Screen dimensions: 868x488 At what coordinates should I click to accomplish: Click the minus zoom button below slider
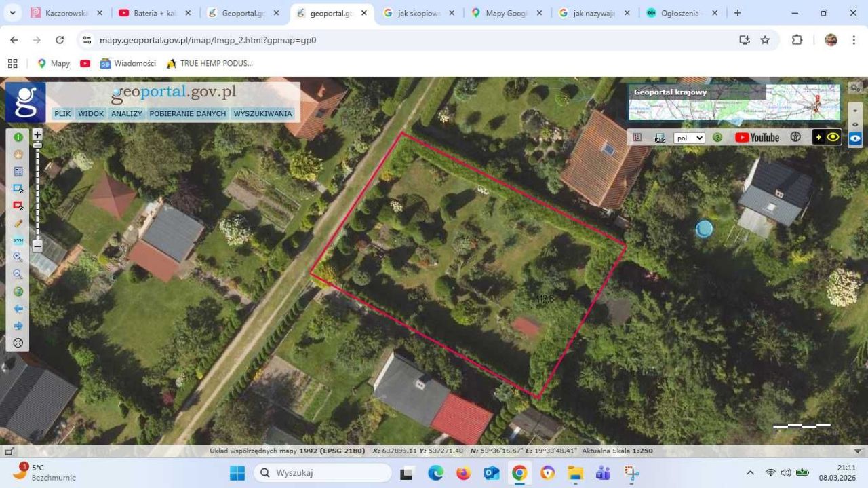click(37, 246)
